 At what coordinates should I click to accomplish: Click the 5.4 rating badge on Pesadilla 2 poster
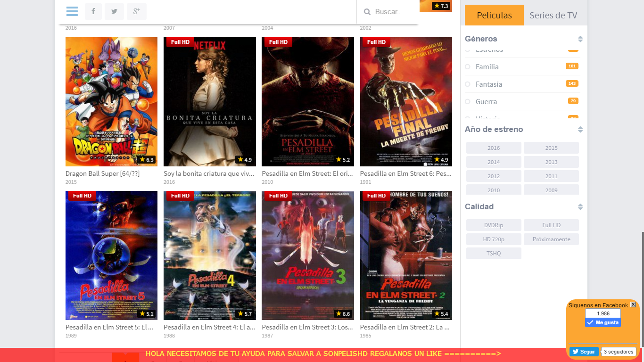point(441,313)
